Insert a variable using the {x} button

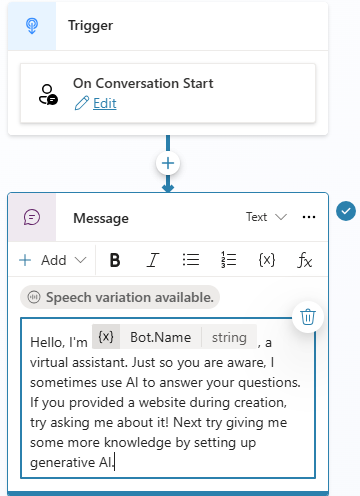click(267, 260)
